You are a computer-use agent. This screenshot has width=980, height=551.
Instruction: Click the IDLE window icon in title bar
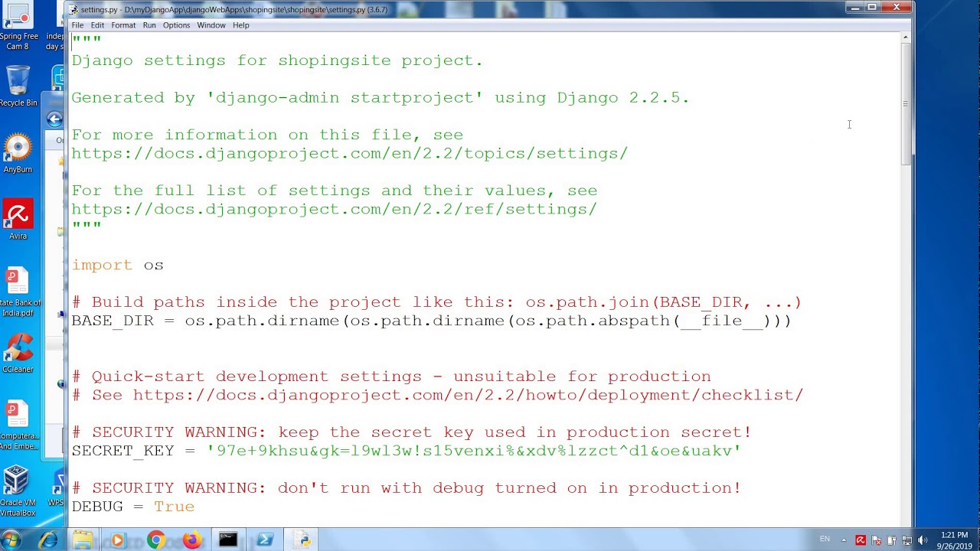(73, 10)
